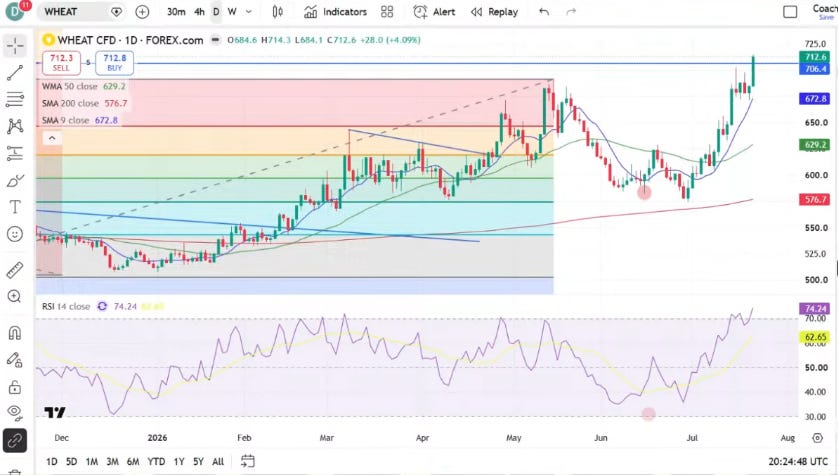Viewport: 838px width, 475px height.
Task: Click the 62.65 RSI average label
Action: 814,337
